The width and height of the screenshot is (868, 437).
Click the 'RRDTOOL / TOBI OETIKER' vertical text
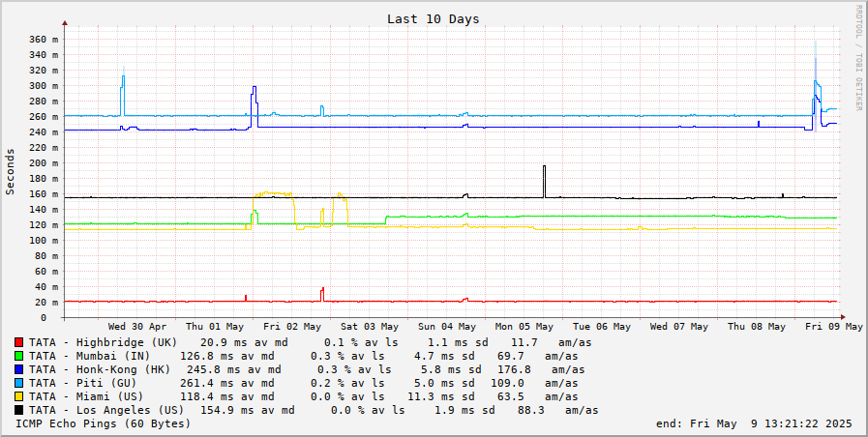(858, 58)
